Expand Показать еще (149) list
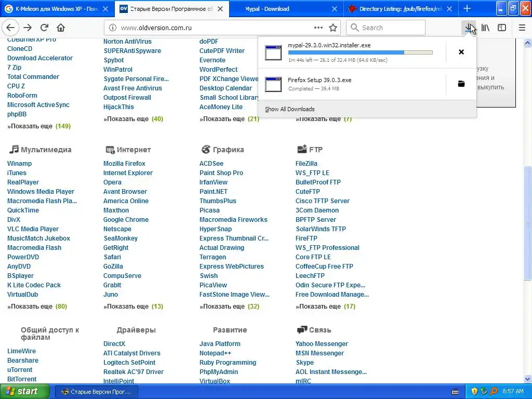 39,126
